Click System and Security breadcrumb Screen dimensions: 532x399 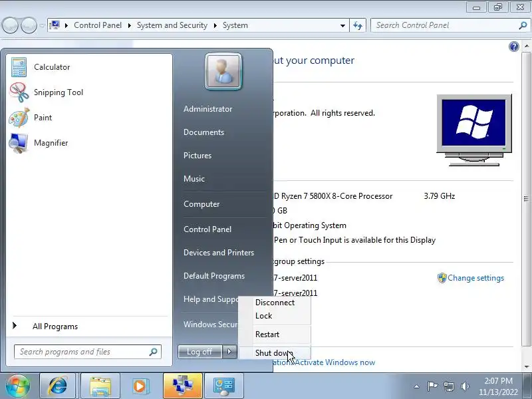[172, 25]
